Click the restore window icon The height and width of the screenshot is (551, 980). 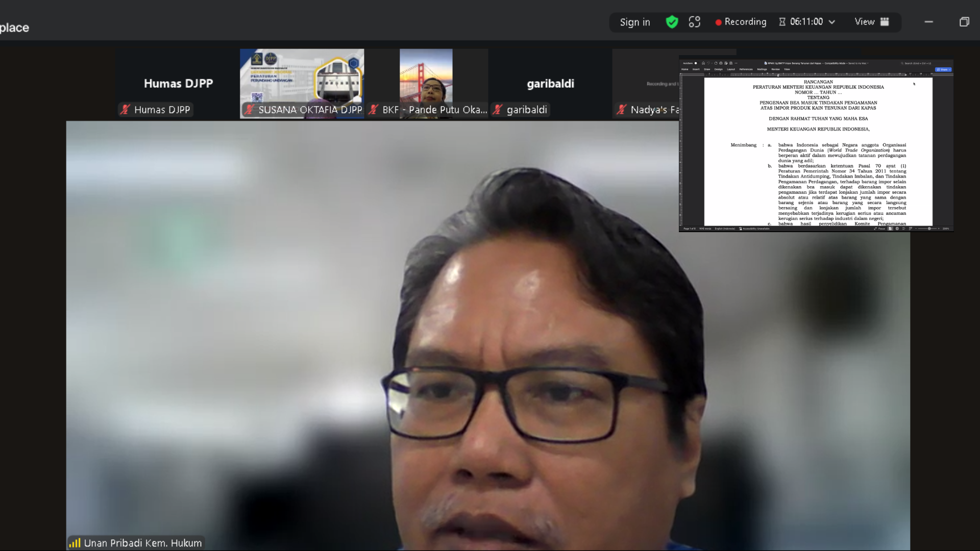964,22
